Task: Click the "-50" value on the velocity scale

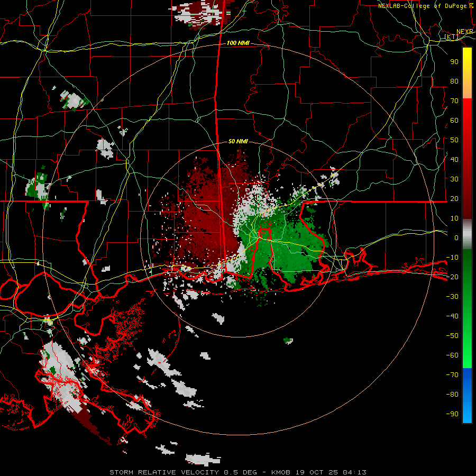Action: [452, 336]
